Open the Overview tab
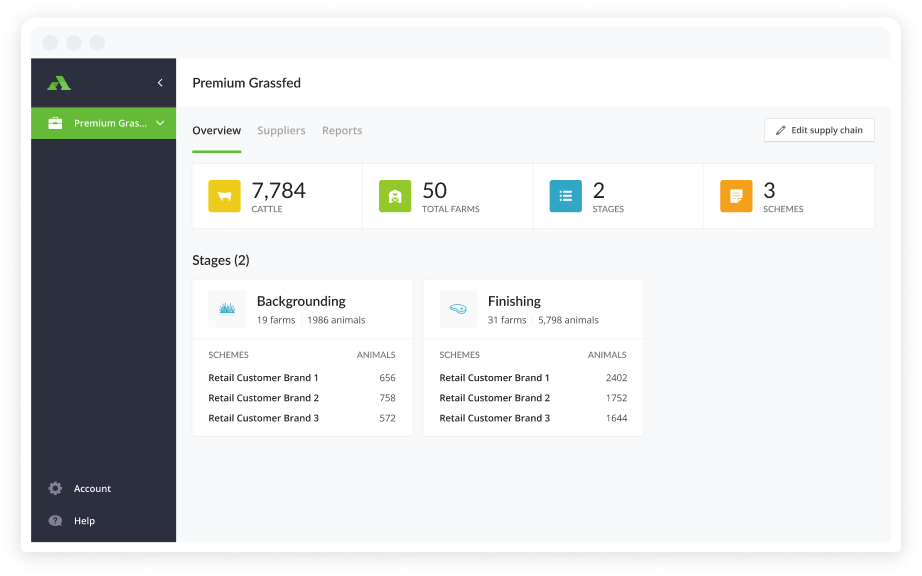Viewport: 922px width, 576px height. pos(216,131)
